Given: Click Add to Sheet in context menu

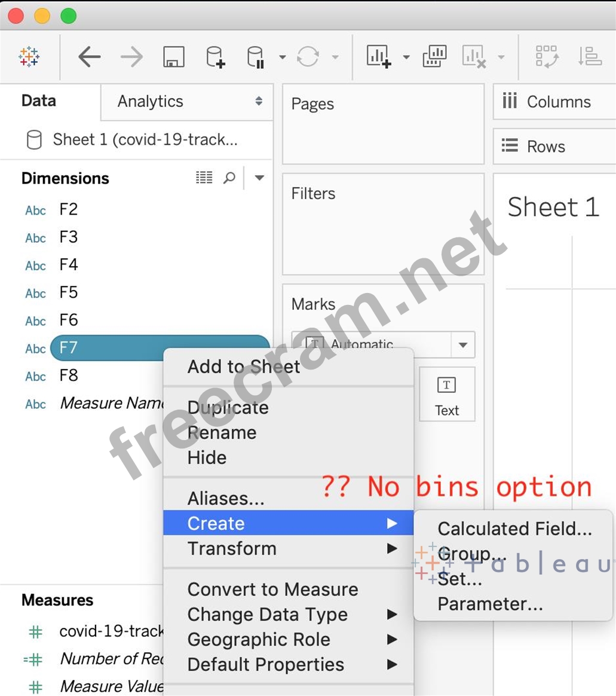Looking at the screenshot, I should point(244,367).
